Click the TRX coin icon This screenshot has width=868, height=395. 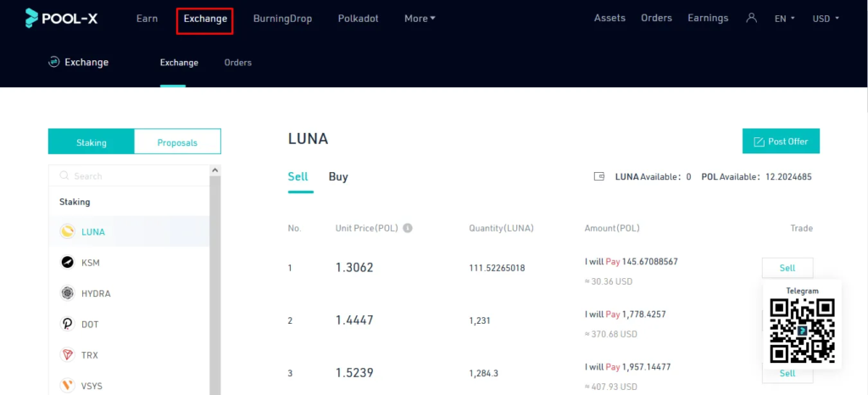click(x=68, y=355)
